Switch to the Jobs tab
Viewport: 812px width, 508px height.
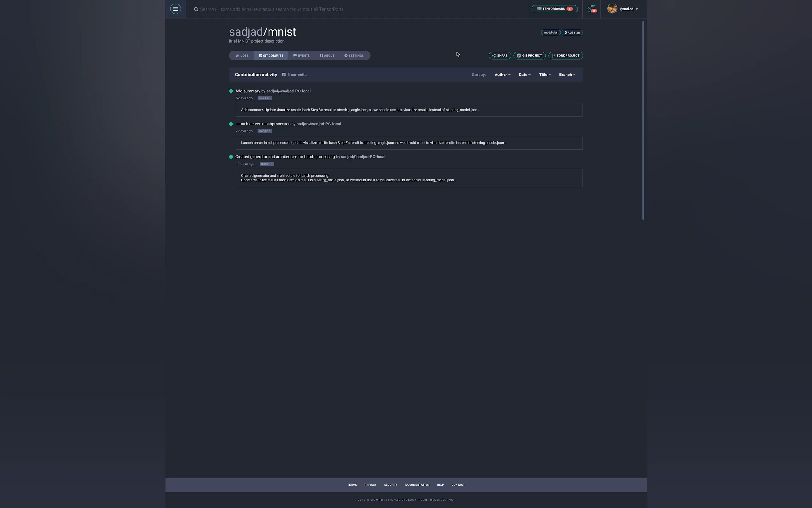pos(242,56)
